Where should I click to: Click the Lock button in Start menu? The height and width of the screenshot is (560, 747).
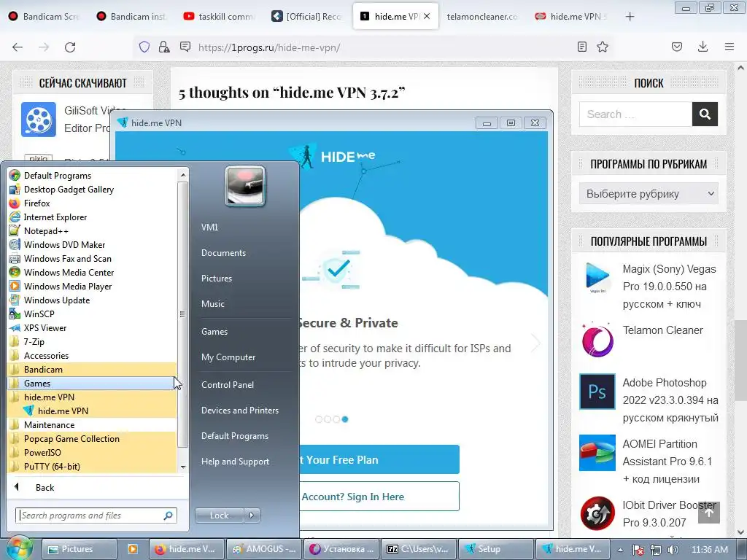[x=219, y=516]
